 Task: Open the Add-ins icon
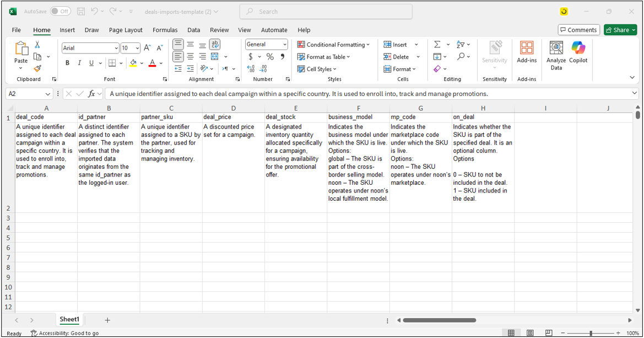click(x=527, y=52)
